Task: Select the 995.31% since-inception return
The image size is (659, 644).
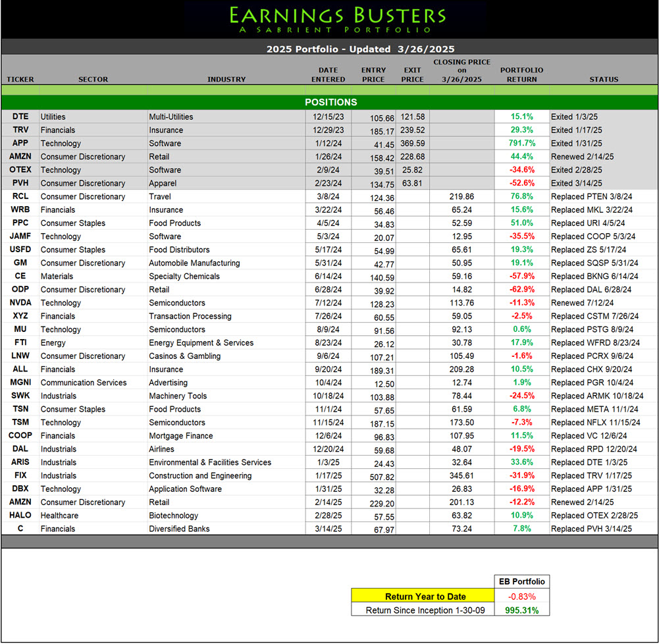Action: pyautogui.click(x=521, y=610)
